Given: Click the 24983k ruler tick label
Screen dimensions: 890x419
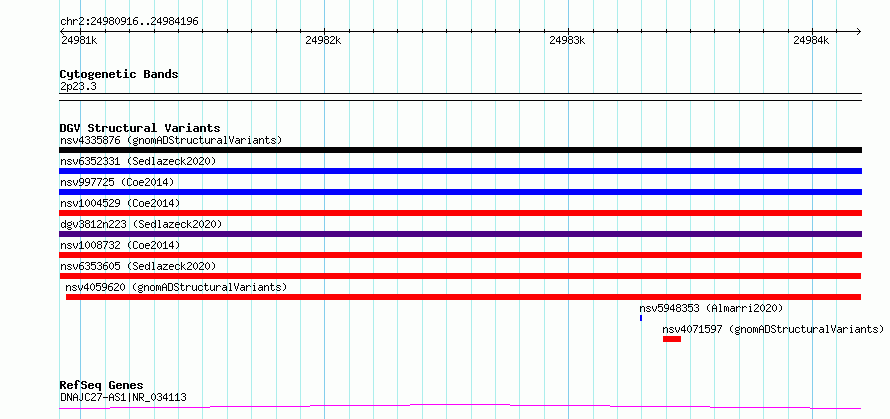Looking at the screenshot, I should 567,40.
